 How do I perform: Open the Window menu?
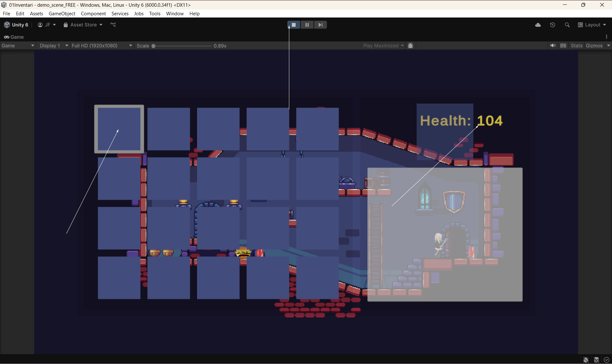(175, 13)
